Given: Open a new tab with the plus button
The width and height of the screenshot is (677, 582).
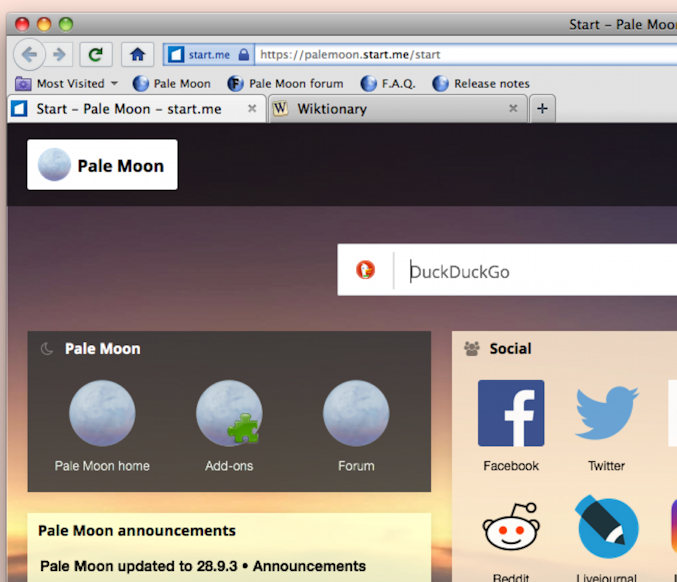Looking at the screenshot, I should (x=542, y=108).
